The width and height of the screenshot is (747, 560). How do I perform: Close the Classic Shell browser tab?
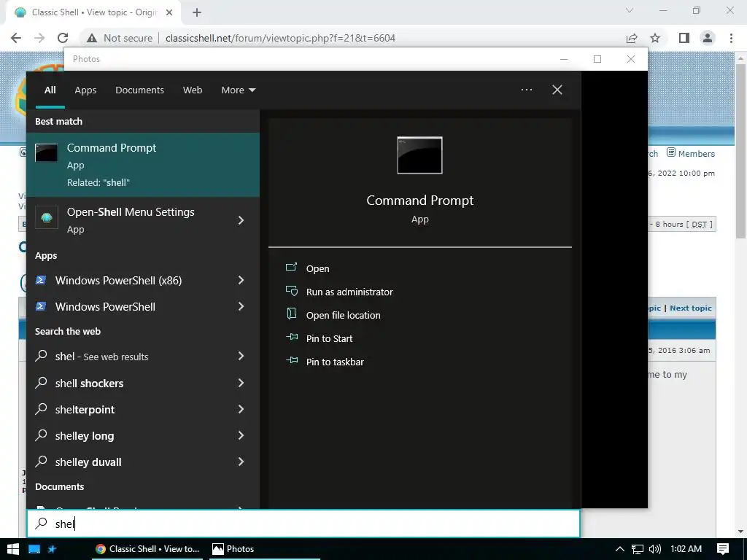[169, 12]
